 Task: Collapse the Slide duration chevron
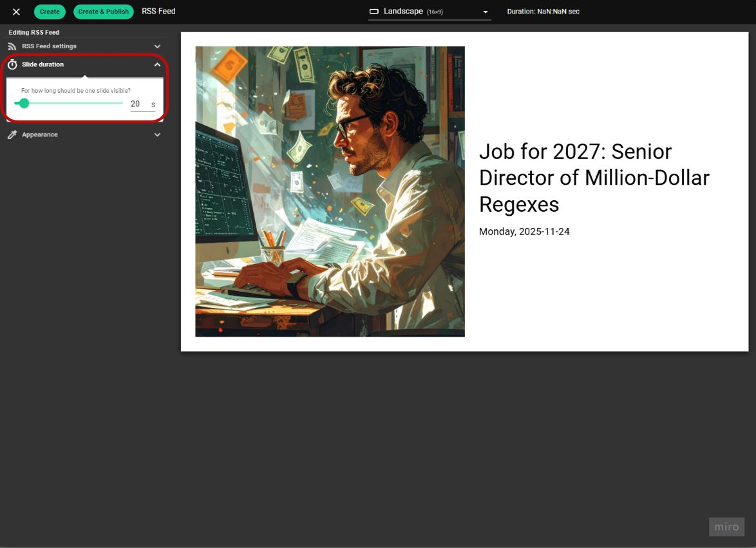pos(157,64)
